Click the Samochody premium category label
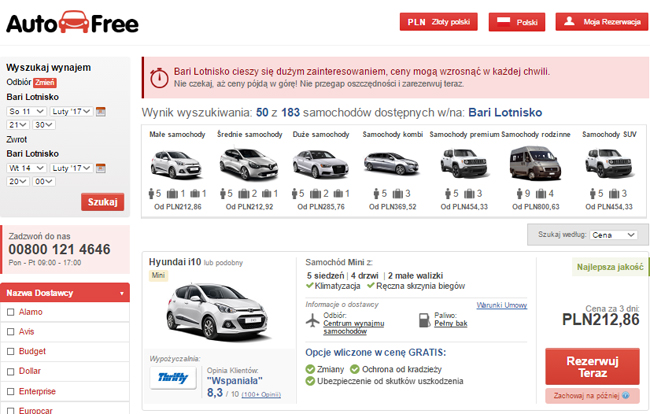Image resolution: width=650 pixels, height=414 pixels. [x=464, y=134]
